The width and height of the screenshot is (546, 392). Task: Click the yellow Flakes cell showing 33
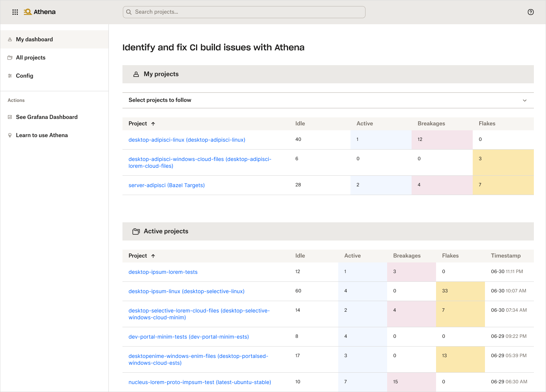pos(460,291)
